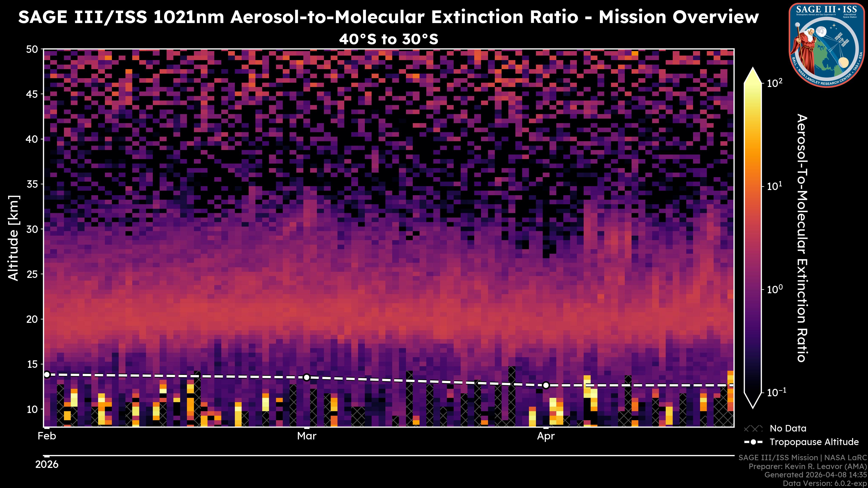Click the 50 km altitude tick label
Screen dimensions: 868x488
32,49
